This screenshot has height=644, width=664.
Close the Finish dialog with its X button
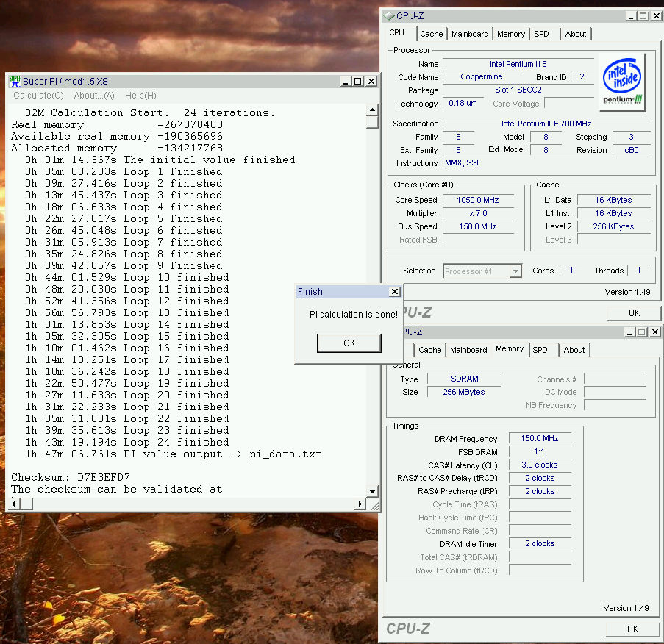pyautogui.click(x=394, y=291)
